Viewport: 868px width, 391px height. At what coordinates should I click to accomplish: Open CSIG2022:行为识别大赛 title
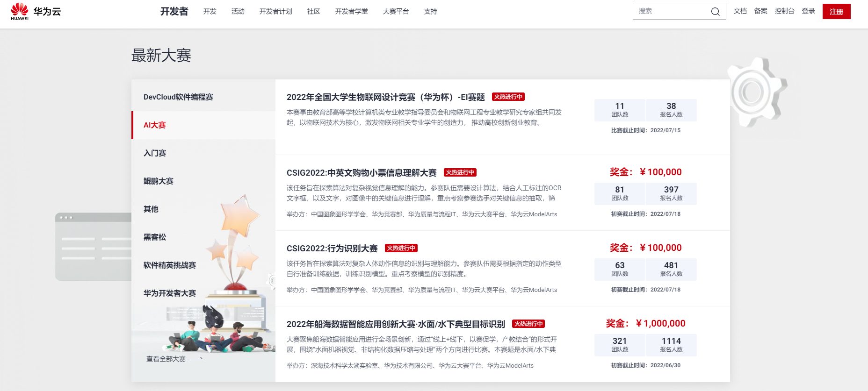click(332, 249)
